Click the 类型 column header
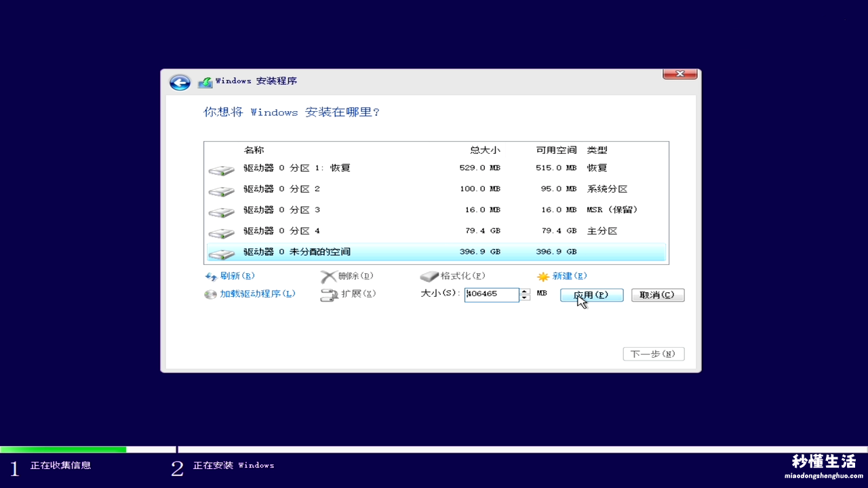Viewport: 868px width, 488px height. tap(597, 150)
